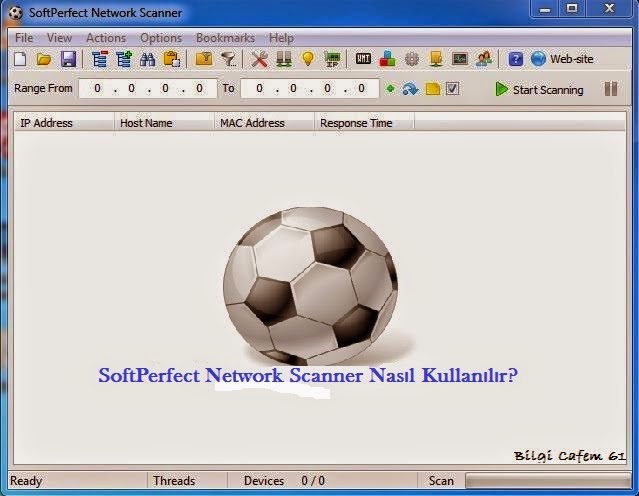
Task: Open help with the blue question mark icon
Action: click(x=516, y=59)
